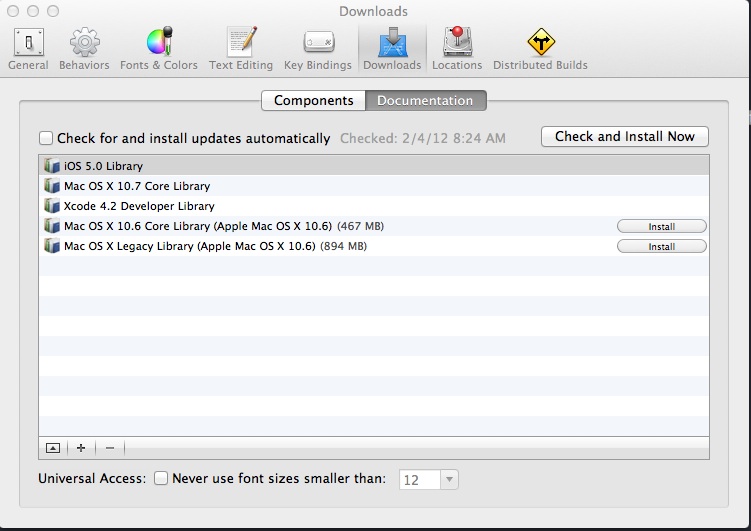The height and width of the screenshot is (531, 751).
Task: Select the Downloads toolbar icon
Action: pyautogui.click(x=392, y=49)
